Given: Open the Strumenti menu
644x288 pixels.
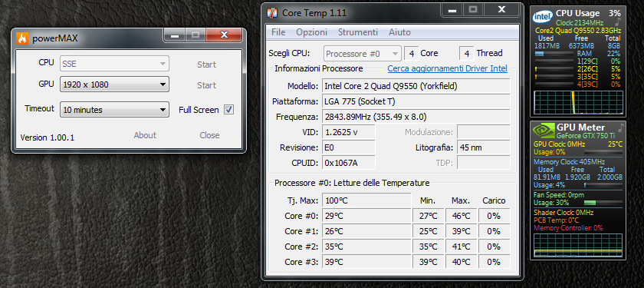Looking at the screenshot, I should coord(358,32).
